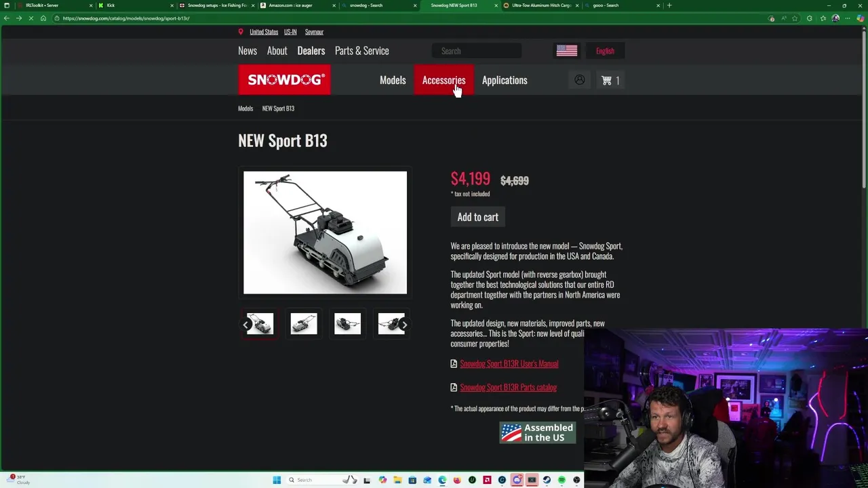Open the Applications menu
The width and height of the screenshot is (868, 488).
pyautogui.click(x=505, y=80)
